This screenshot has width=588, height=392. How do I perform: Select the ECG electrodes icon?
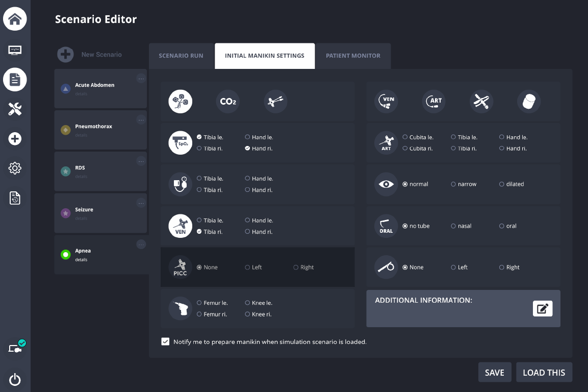click(180, 101)
